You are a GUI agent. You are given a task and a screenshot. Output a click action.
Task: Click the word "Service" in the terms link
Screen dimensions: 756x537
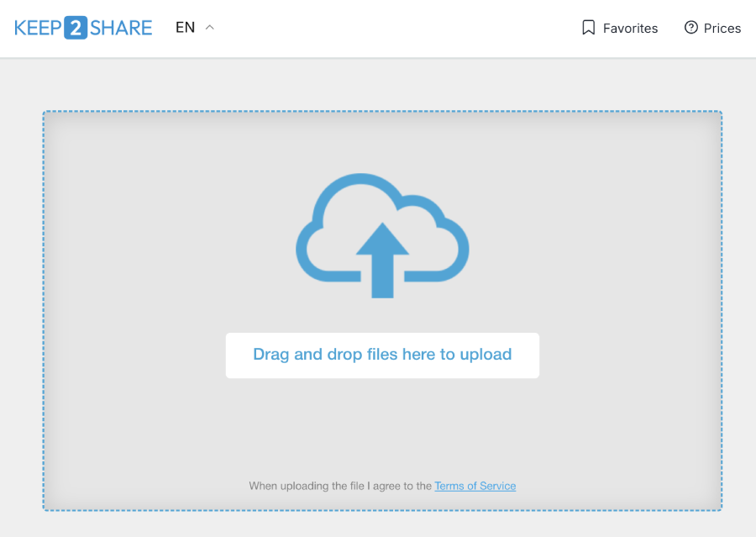pyautogui.click(x=498, y=486)
